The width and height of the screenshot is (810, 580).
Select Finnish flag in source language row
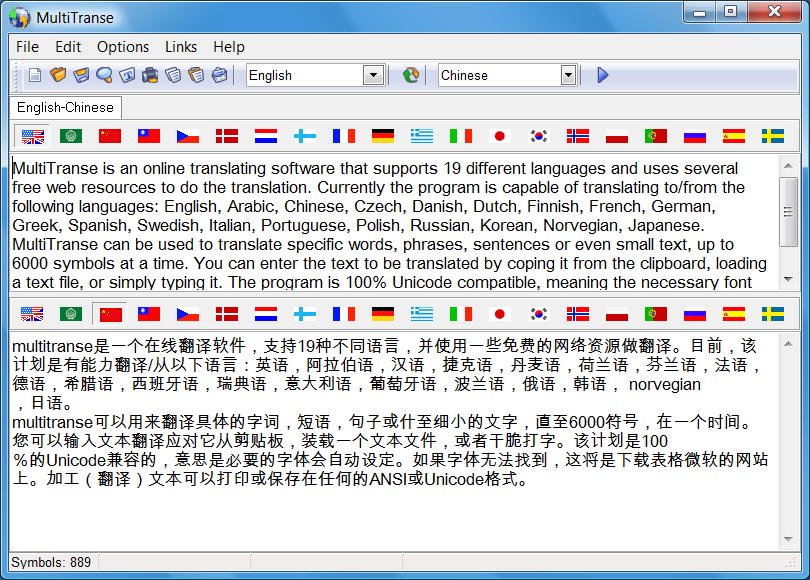pyautogui.click(x=305, y=136)
